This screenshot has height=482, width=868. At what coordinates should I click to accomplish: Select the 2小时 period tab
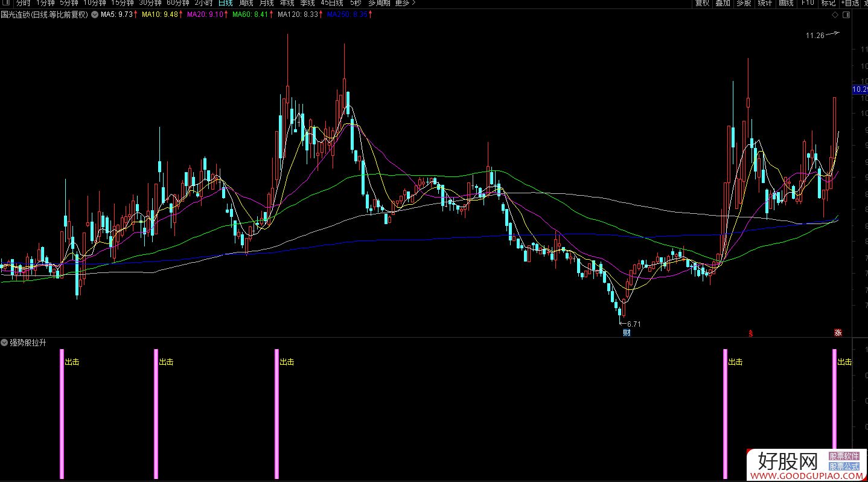click(204, 2)
